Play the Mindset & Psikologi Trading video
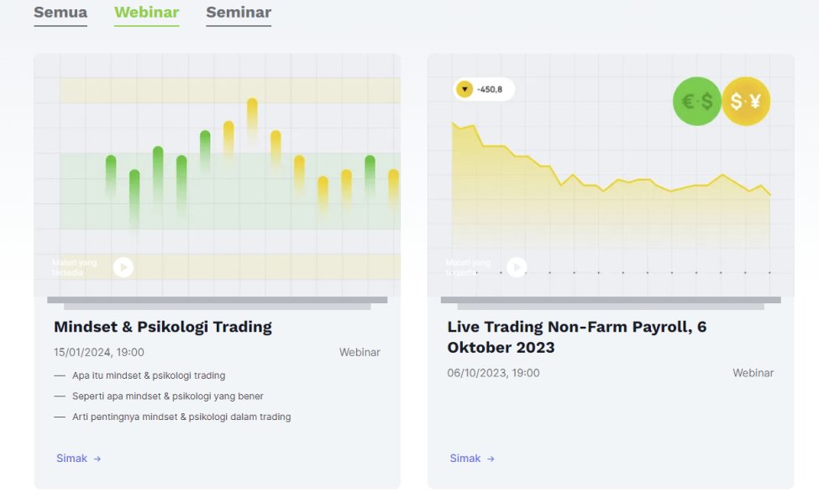The image size is (819, 504). 123,267
